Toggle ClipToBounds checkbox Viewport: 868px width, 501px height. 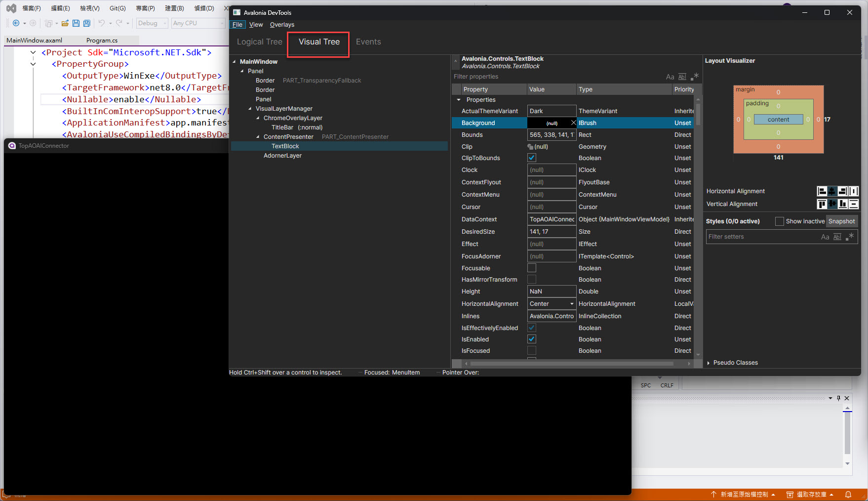pos(532,158)
